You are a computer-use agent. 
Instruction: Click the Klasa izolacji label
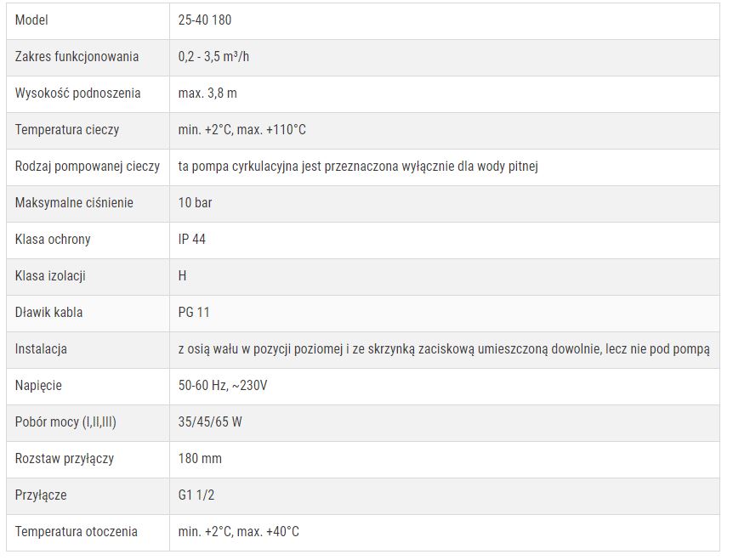click(x=50, y=275)
